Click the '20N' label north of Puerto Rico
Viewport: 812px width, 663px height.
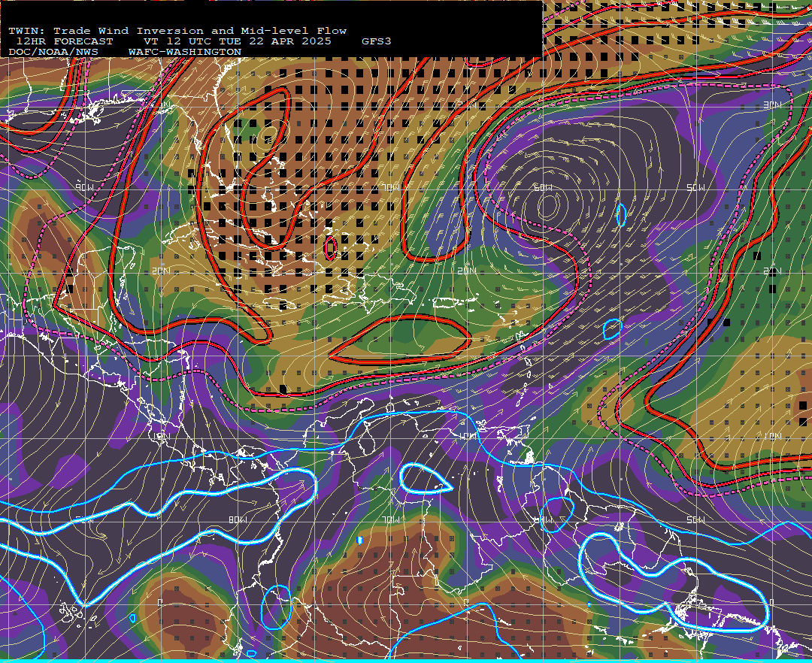(467, 271)
